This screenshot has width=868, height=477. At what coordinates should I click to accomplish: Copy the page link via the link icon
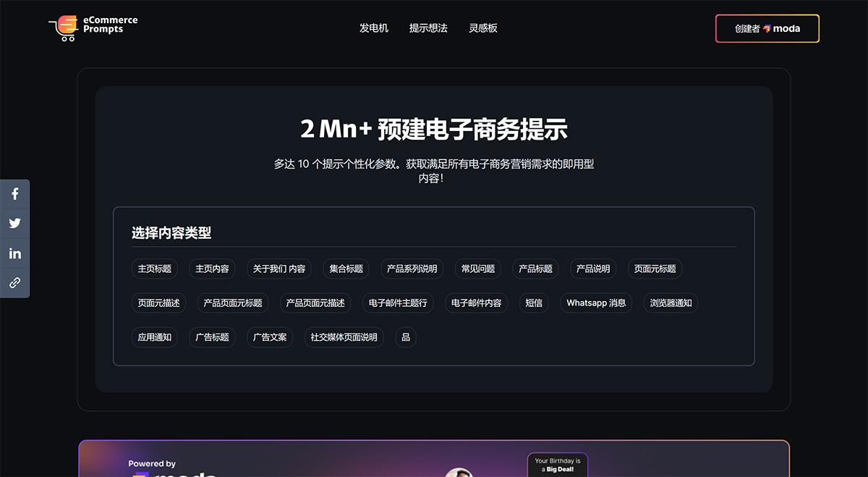14,282
